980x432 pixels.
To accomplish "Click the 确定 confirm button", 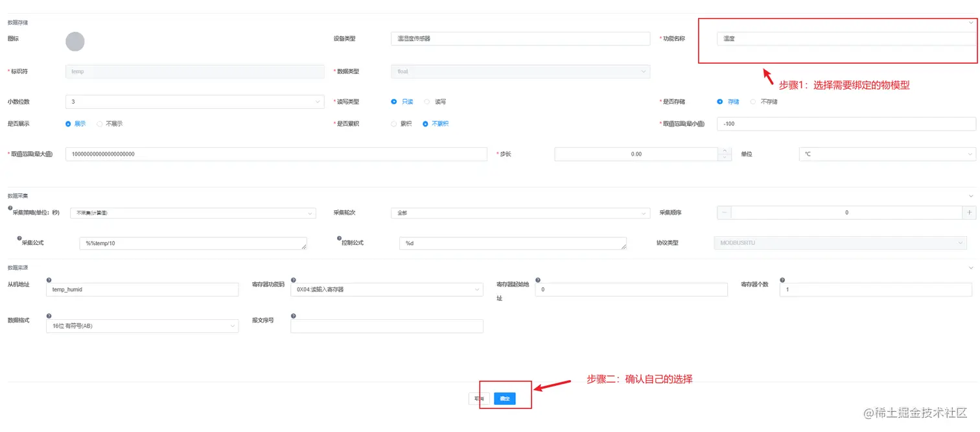I will point(505,398).
